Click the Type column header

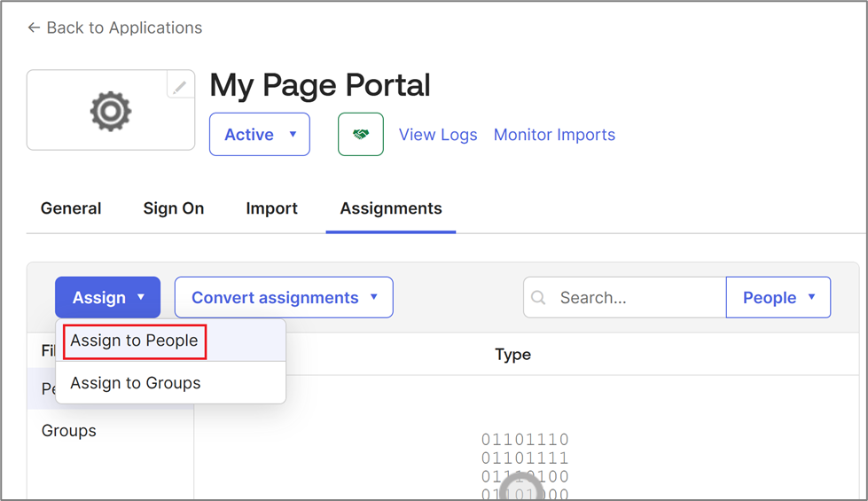[x=512, y=355]
